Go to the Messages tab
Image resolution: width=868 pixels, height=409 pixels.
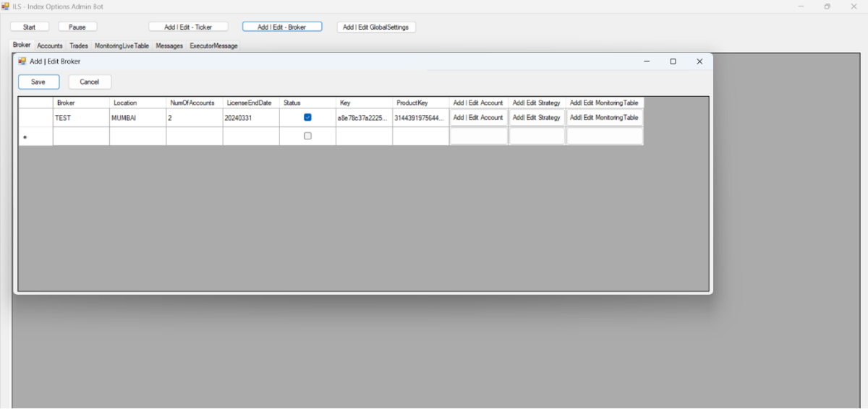(x=169, y=46)
